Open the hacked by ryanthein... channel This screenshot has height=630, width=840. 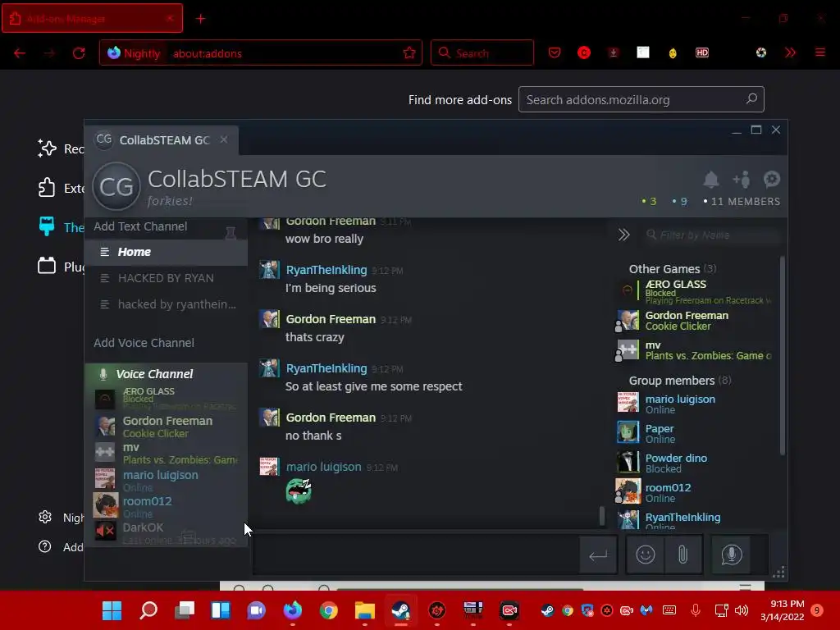pyautogui.click(x=166, y=304)
